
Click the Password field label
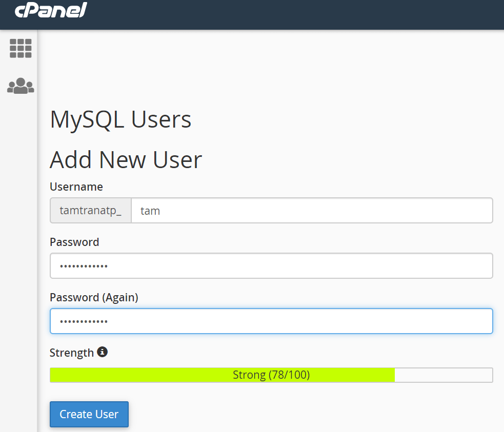pos(74,242)
